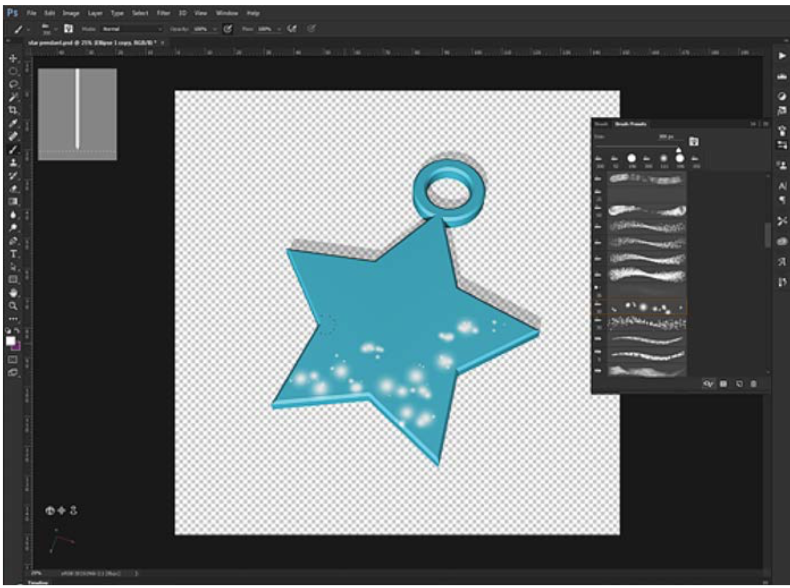
Task: Select the Eyedropper tool
Action: click(13, 123)
